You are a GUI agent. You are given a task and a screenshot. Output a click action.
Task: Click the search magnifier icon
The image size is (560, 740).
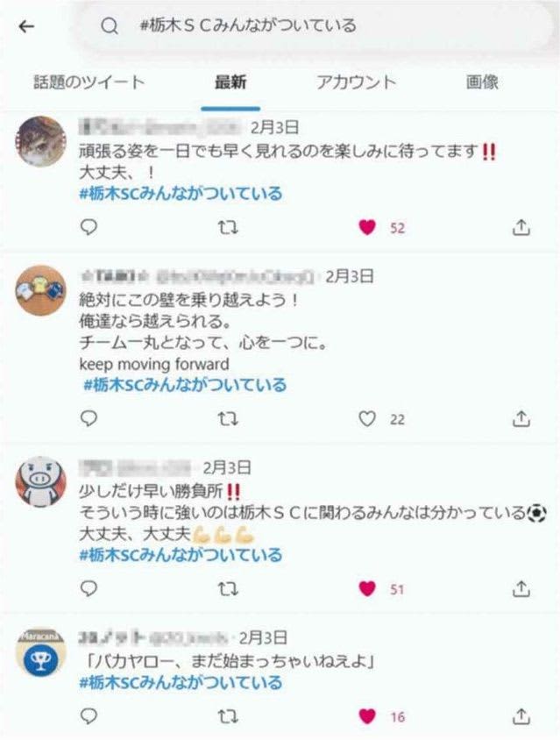(109, 26)
